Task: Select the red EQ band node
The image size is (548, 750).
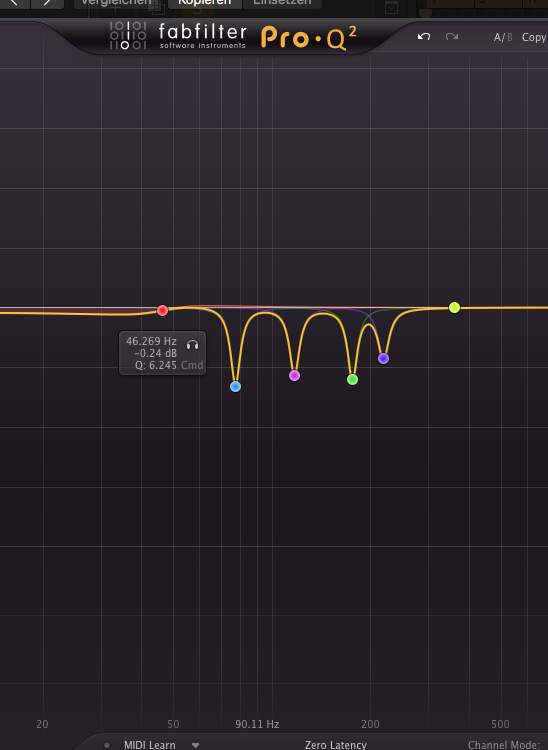Action: tap(163, 310)
